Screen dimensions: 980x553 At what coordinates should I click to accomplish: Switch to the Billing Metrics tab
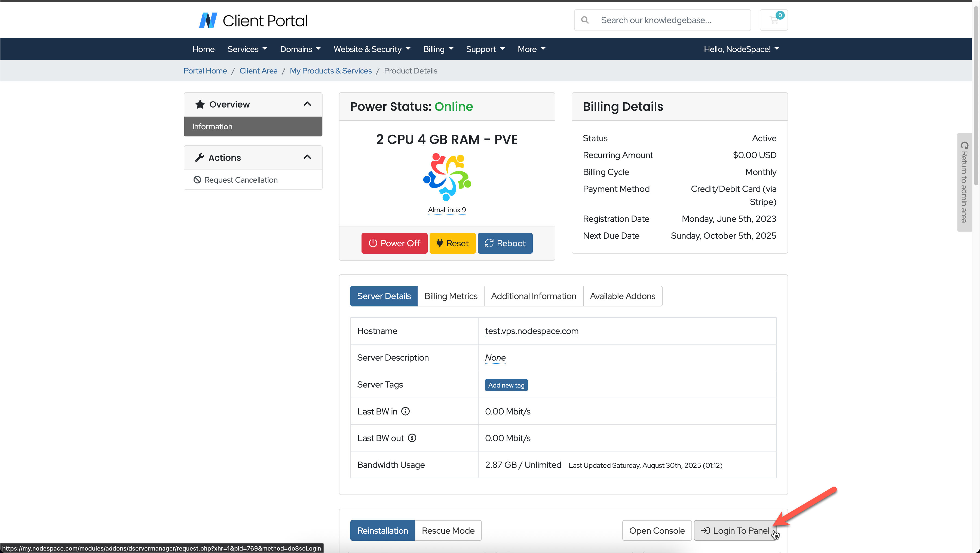coord(451,296)
